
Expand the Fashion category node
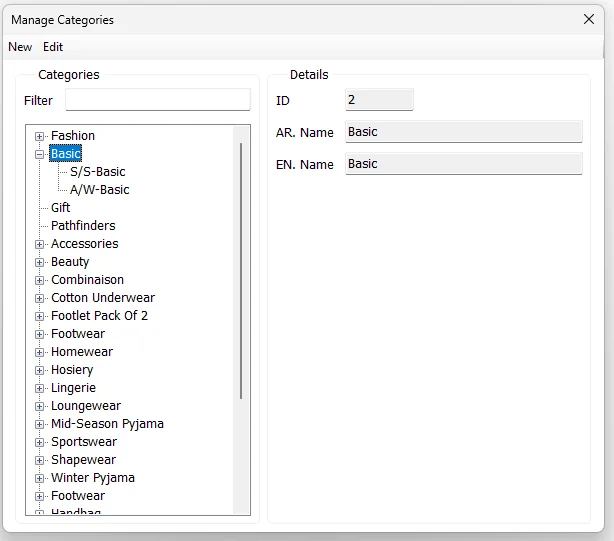[x=39, y=136]
